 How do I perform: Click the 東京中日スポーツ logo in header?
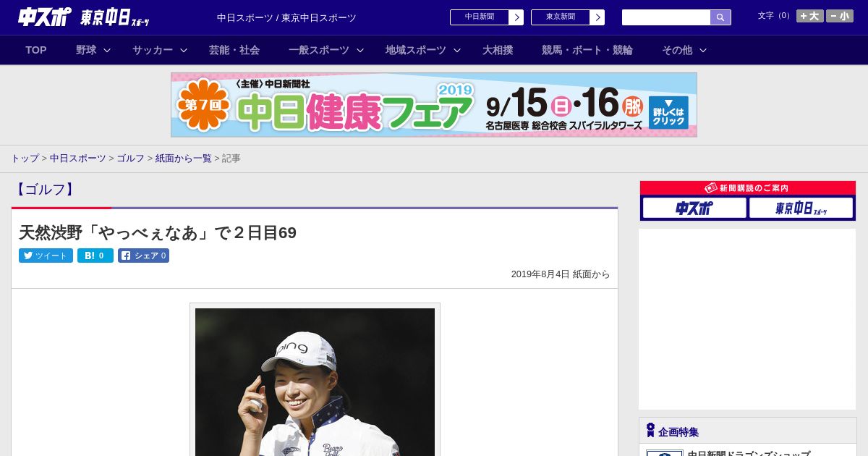[x=115, y=17]
